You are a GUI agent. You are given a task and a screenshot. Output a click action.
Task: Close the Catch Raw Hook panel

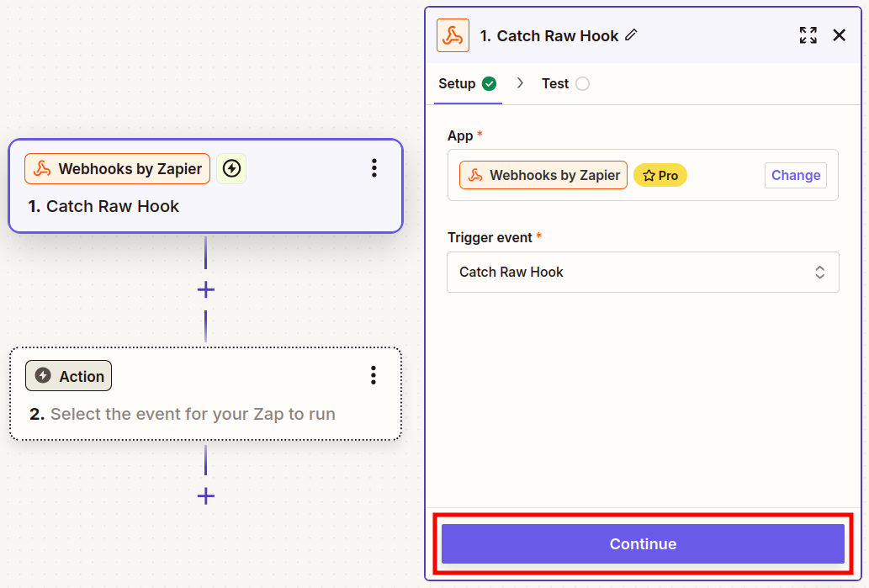(839, 35)
